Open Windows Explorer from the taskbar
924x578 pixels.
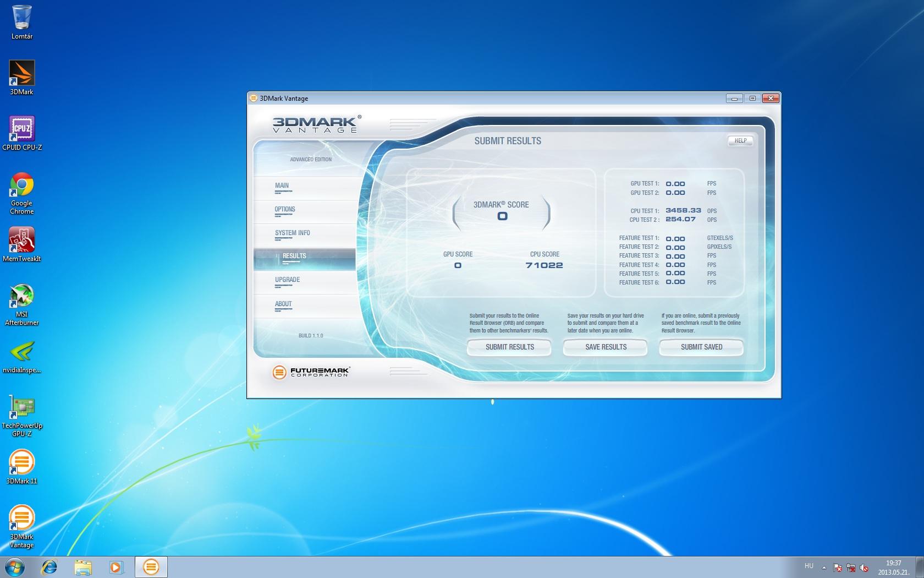pos(83,567)
